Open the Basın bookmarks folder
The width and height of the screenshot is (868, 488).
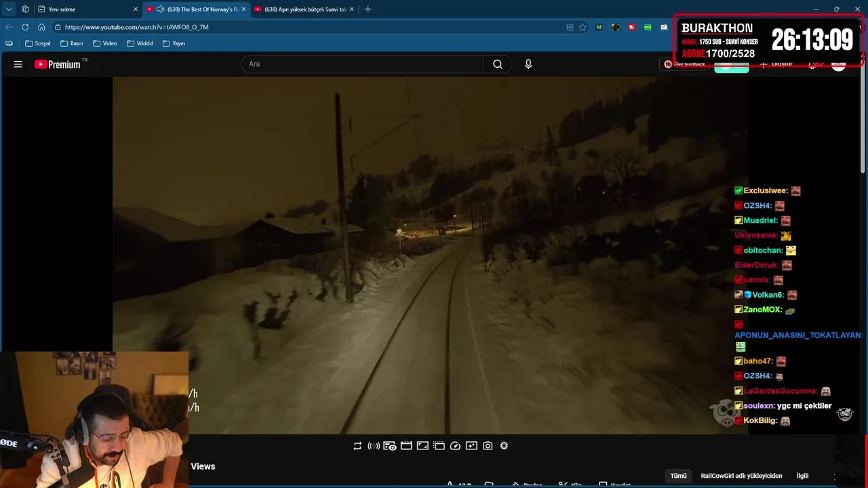(72, 43)
